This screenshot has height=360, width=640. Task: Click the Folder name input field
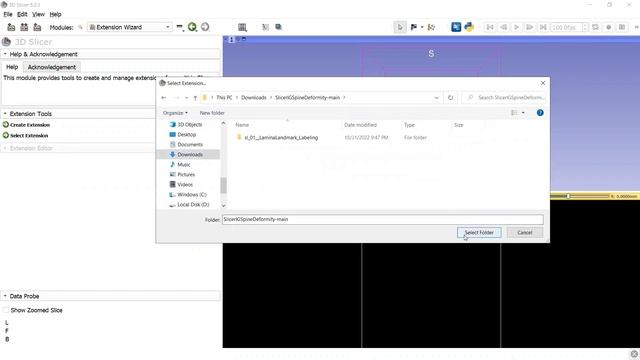(x=382, y=219)
